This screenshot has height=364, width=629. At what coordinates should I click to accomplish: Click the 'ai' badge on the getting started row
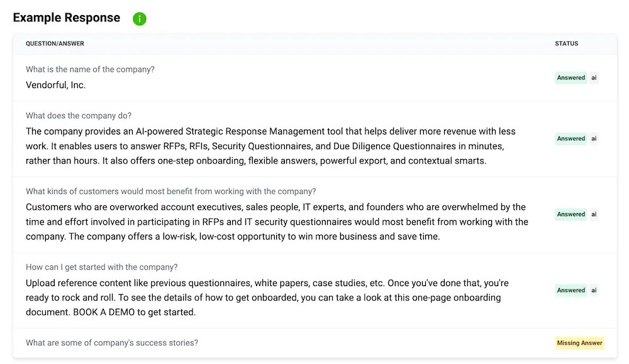594,290
